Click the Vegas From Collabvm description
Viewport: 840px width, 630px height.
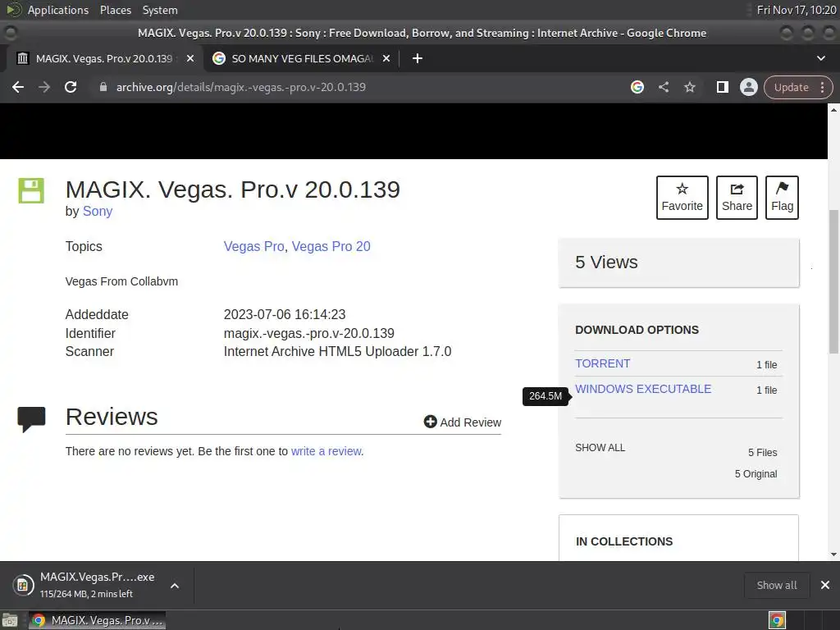(x=121, y=281)
